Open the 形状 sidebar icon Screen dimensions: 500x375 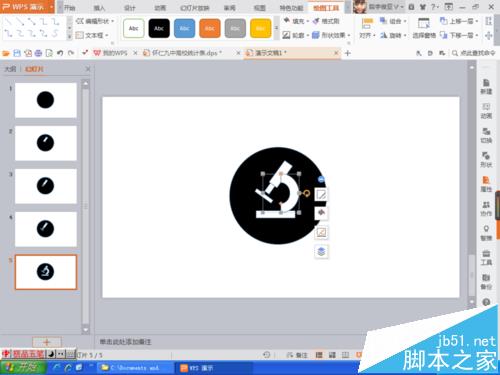(x=486, y=159)
